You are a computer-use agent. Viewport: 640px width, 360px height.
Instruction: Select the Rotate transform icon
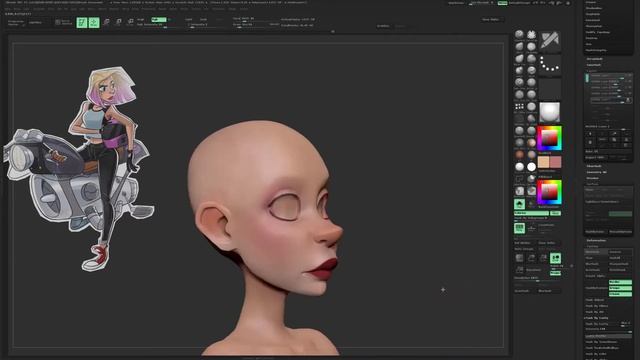(130, 22)
